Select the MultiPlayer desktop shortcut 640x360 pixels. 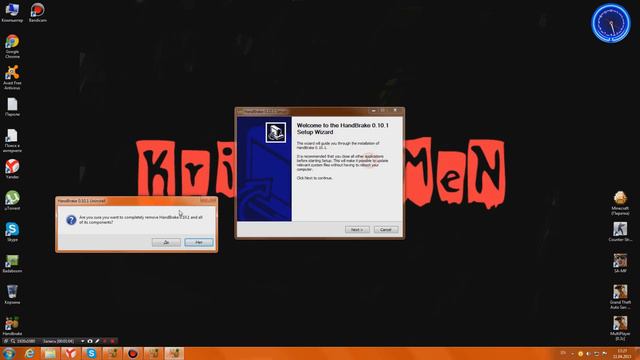620,328
